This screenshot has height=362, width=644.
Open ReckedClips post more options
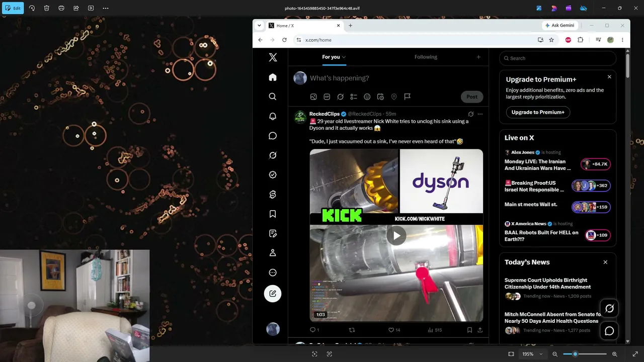[480, 114]
